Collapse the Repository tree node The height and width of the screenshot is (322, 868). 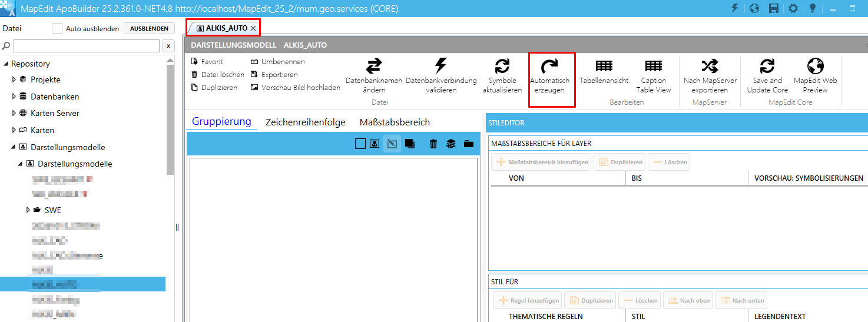point(6,64)
